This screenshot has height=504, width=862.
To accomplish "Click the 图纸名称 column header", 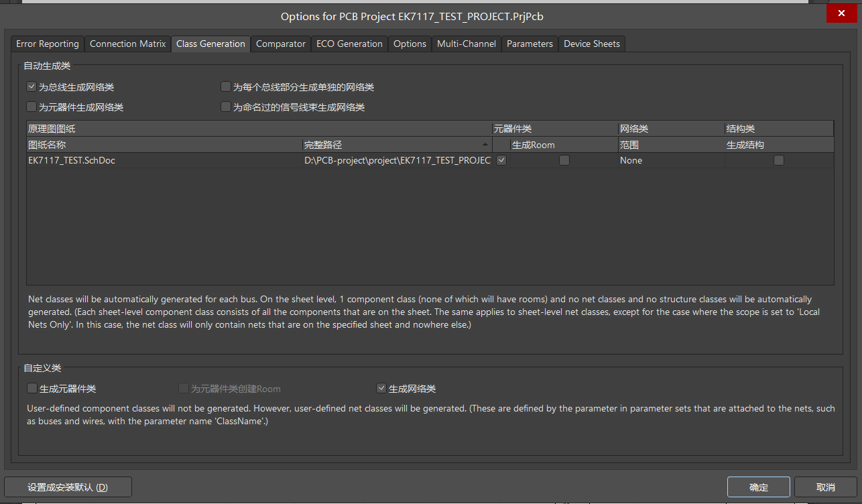I will pyautogui.click(x=164, y=145).
